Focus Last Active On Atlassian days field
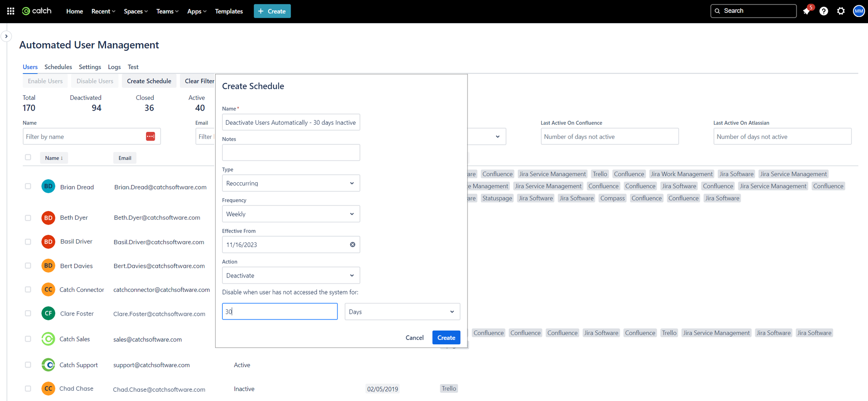Viewport: 868px width, 401px height. [782, 136]
